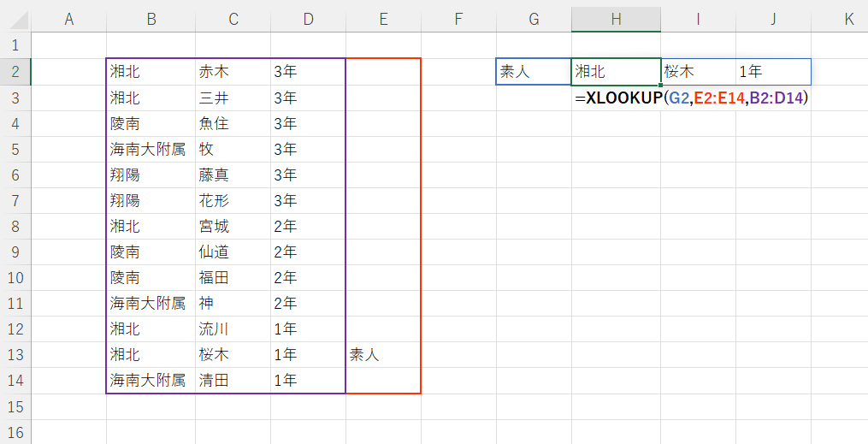Click 翔陽 in row 7

125,200
